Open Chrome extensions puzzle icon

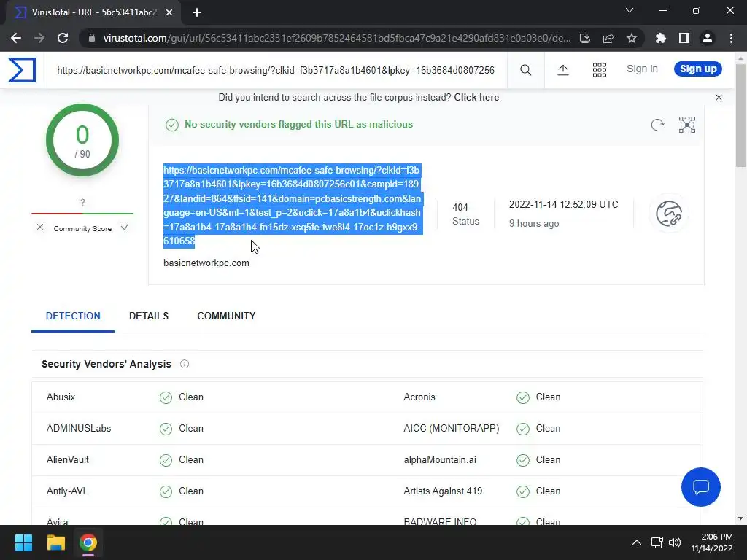point(661,38)
